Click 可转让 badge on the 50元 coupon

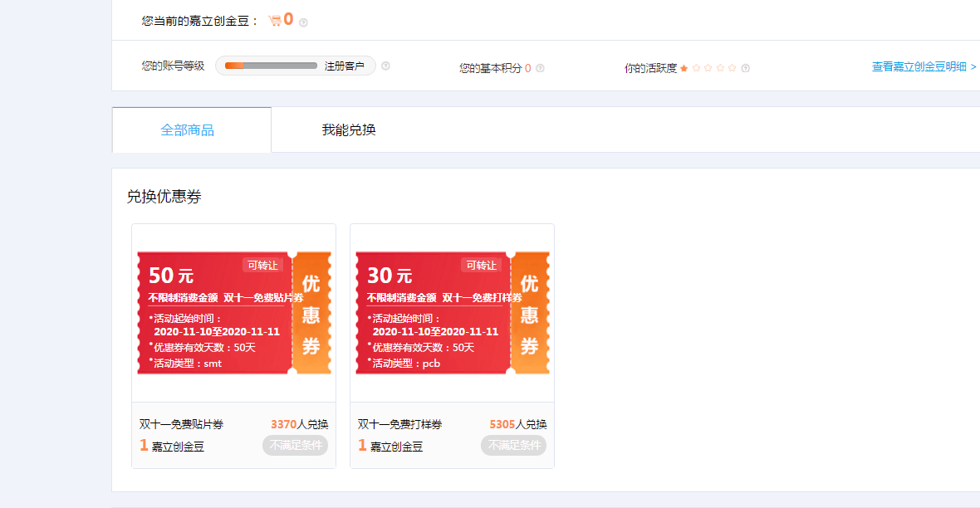click(x=263, y=265)
